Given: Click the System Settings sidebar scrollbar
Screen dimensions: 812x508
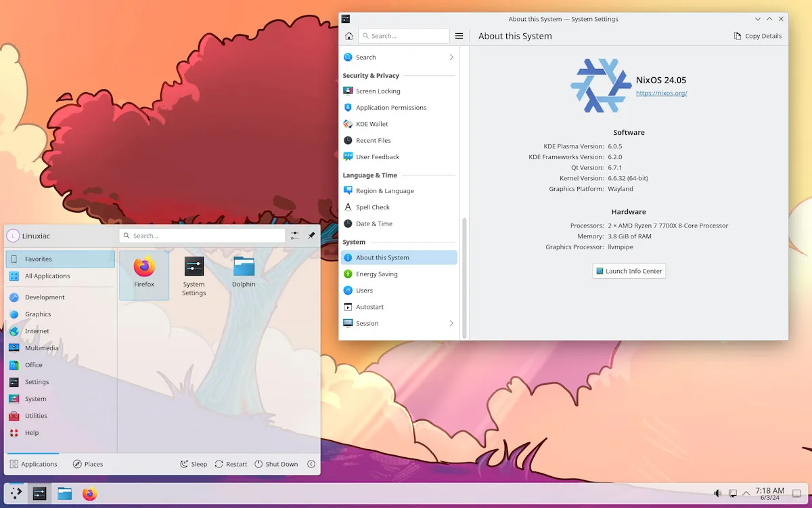Looking at the screenshot, I should point(464,278).
